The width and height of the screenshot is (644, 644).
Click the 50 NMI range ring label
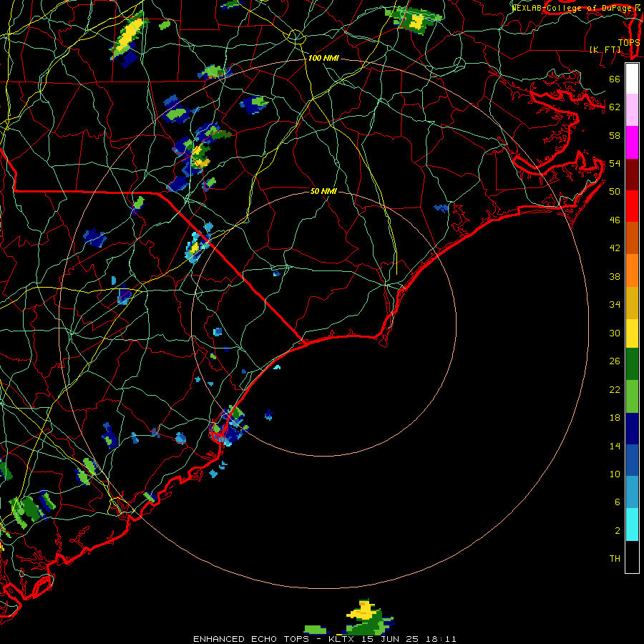click(x=323, y=191)
